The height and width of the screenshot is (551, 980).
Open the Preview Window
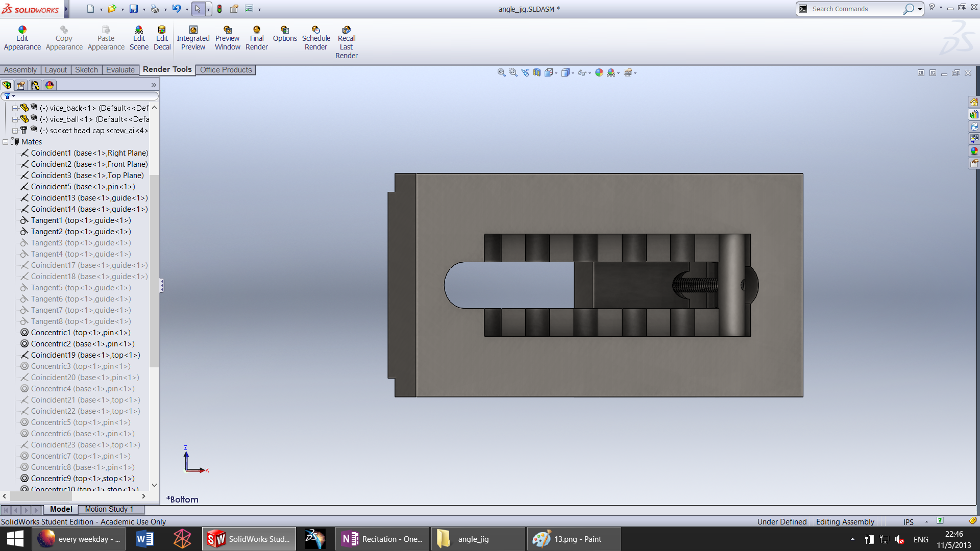[x=227, y=38]
